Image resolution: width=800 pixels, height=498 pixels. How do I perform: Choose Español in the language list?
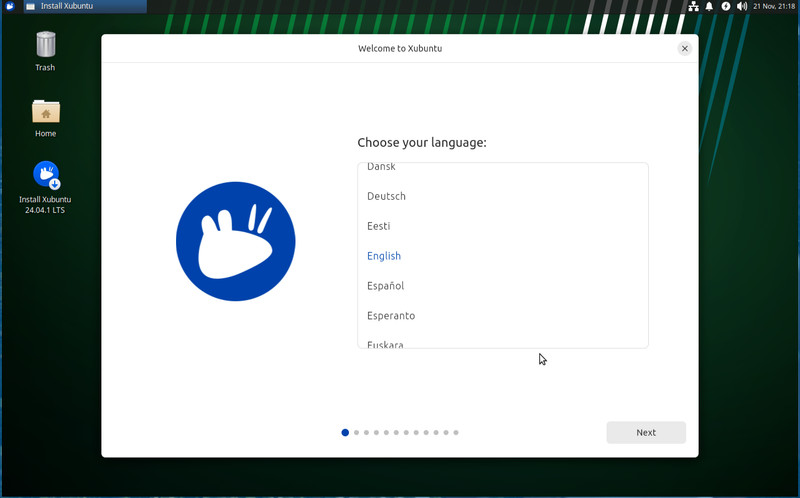503,286
